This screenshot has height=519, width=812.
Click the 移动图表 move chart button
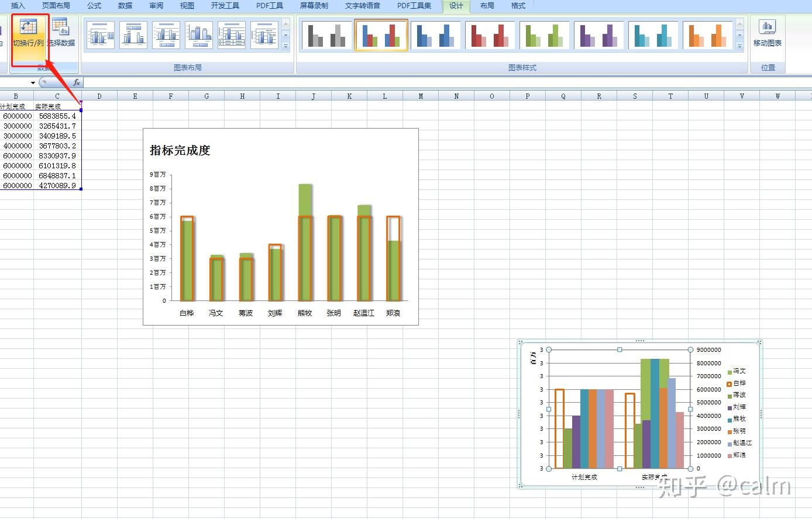768,34
